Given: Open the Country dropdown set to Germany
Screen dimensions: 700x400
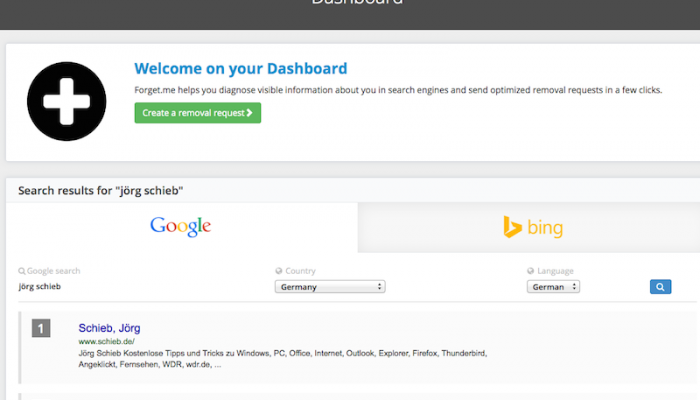Looking at the screenshot, I should [x=330, y=287].
